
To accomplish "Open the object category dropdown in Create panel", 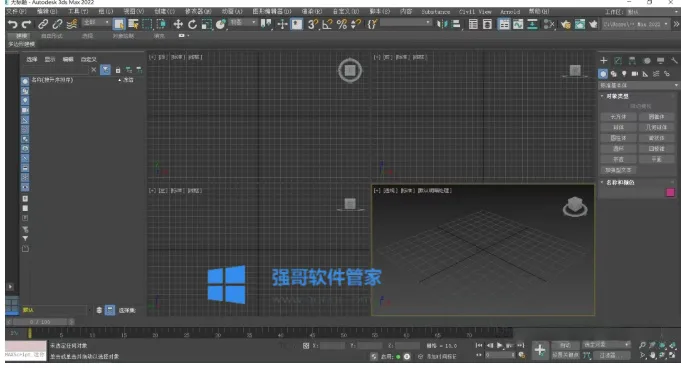I will point(638,86).
